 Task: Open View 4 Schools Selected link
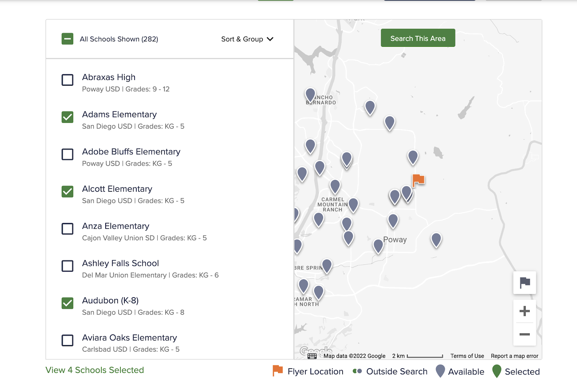(x=95, y=370)
